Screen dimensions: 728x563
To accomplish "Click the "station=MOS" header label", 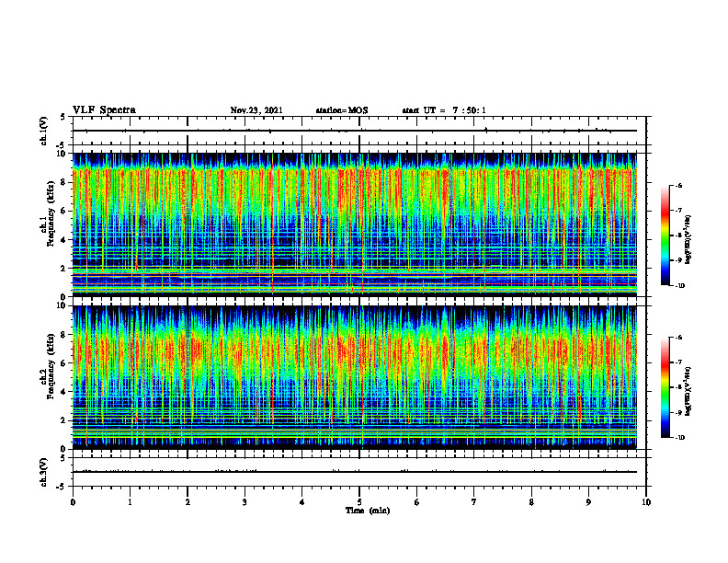I will pos(342,110).
